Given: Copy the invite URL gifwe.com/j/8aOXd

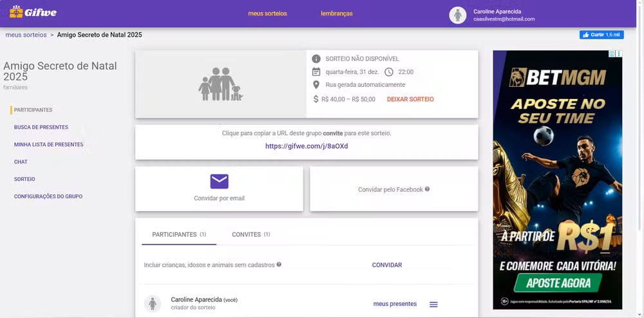Looking at the screenshot, I should tap(307, 146).
